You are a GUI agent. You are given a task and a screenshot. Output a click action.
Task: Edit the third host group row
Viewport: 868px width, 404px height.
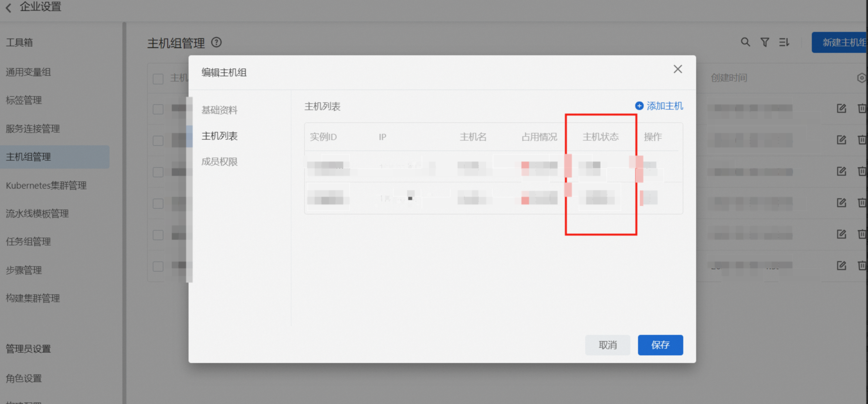[x=841, y=172]
